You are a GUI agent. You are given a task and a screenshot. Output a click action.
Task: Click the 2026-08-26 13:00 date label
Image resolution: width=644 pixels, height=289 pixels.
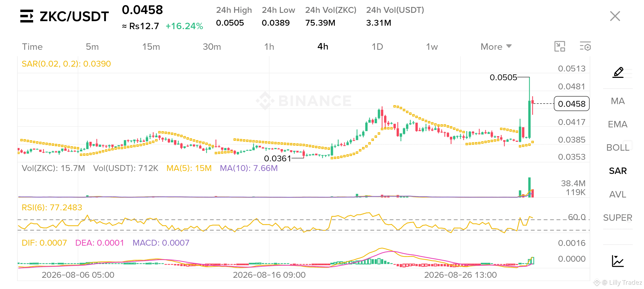pyautogui.click(x=460, y=275)
